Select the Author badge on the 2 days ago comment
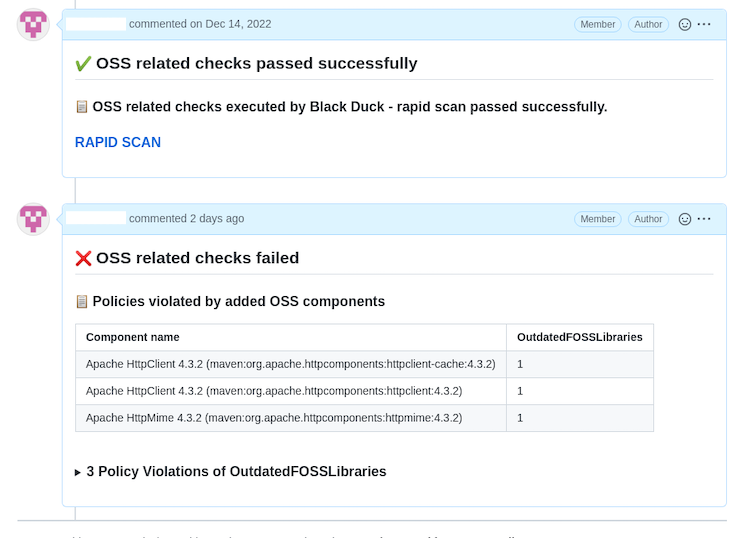742x538 pixels. 648,219
